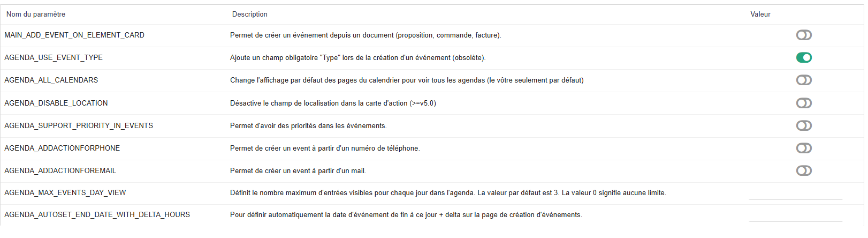
Task: Focus the AGENDA_MAX_EVENTS_DAY_VIEW value field
Action: (795, 193)
